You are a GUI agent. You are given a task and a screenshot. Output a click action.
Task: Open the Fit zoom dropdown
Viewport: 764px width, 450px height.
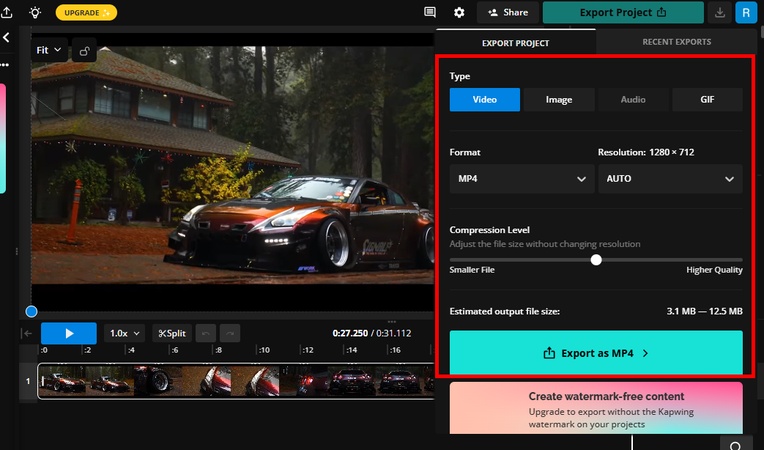[49, 50]
